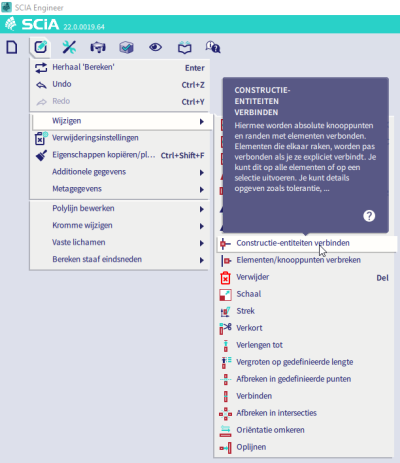Click the Constructie-entiteiten verbinden icon
Screen dimensions: 400x463
coord(225,244)
